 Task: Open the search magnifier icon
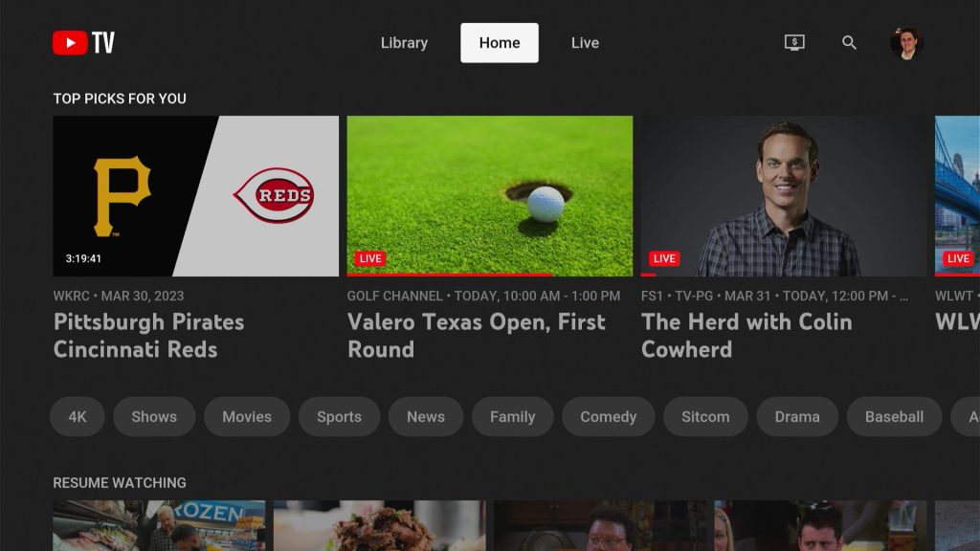pyautogui.click(x=849, y=43)
